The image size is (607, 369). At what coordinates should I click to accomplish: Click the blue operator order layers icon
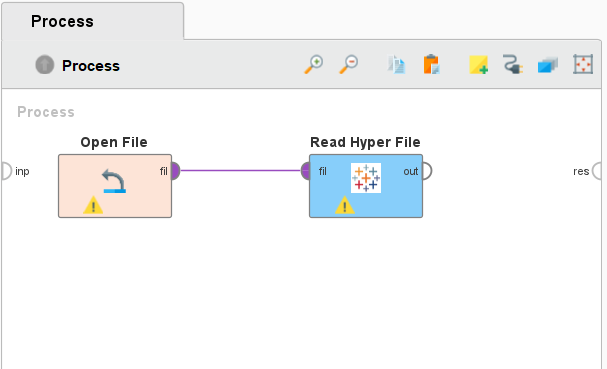click(548, 65)
